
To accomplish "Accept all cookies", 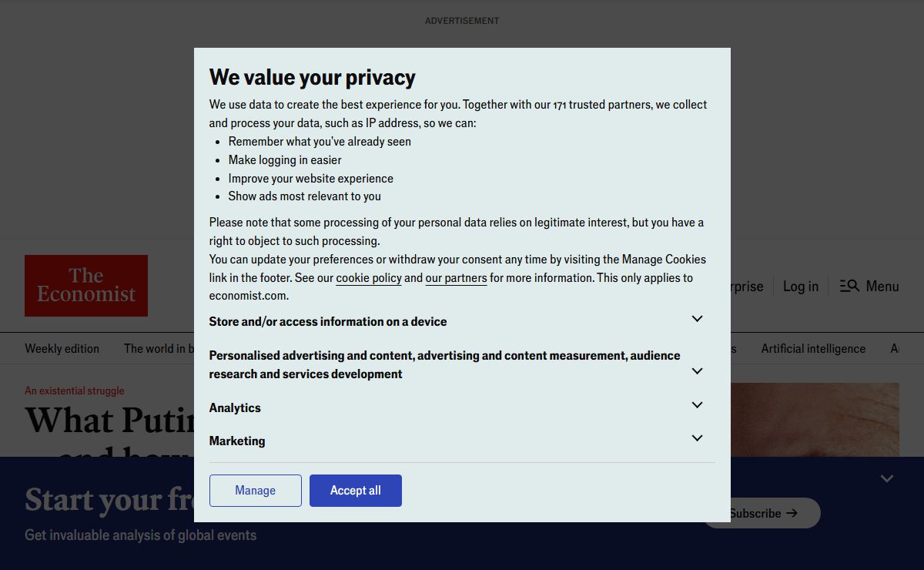I will pyautogui.click(x=356, y=491).
